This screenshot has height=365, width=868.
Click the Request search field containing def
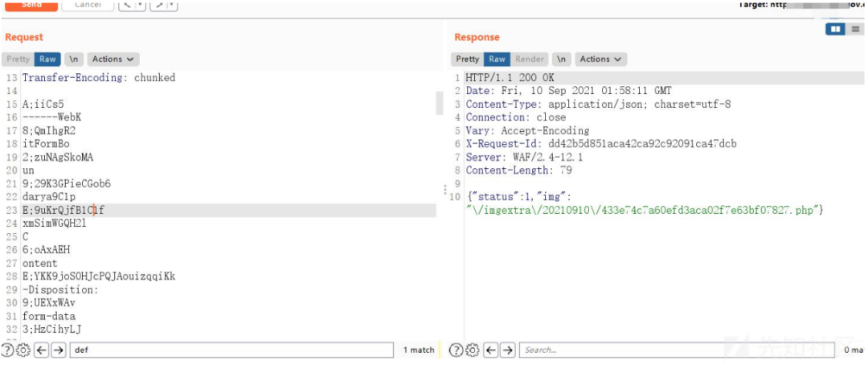point(231,350)
